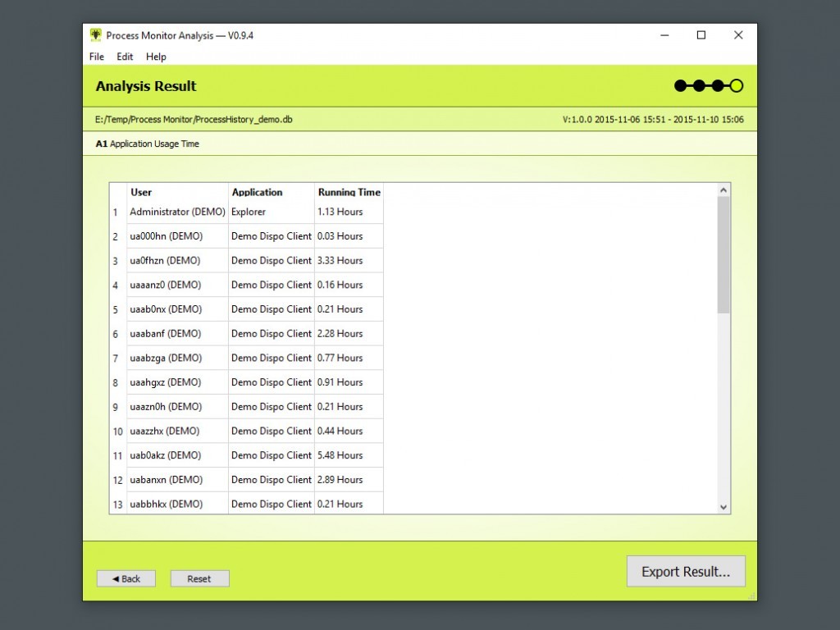Go back with the Back button

(x=126, y=578)
